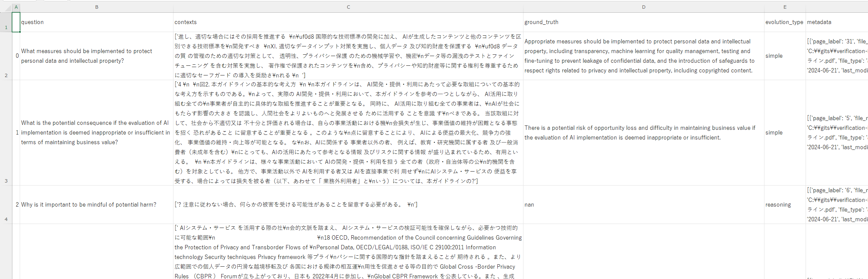Select the empty active cell A1
The height and width of the screenshot is (279, 868).
tap(16, 22)
